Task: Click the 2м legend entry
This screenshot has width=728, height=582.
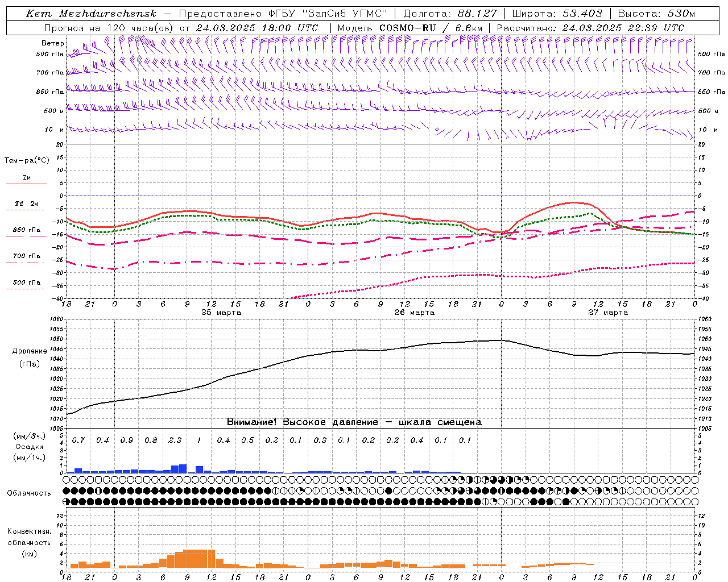Action: click(x=27, y=177)
